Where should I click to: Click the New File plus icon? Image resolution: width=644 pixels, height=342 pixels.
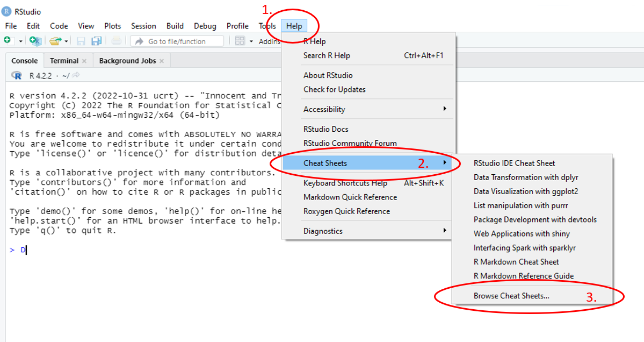point(7,40)
